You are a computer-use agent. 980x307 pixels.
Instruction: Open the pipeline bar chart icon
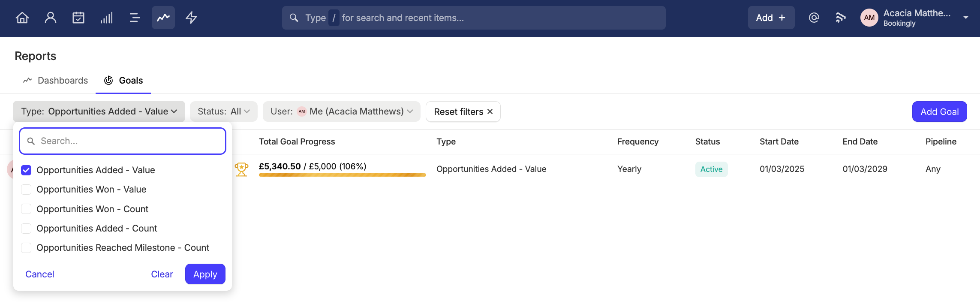click(107, 18)
